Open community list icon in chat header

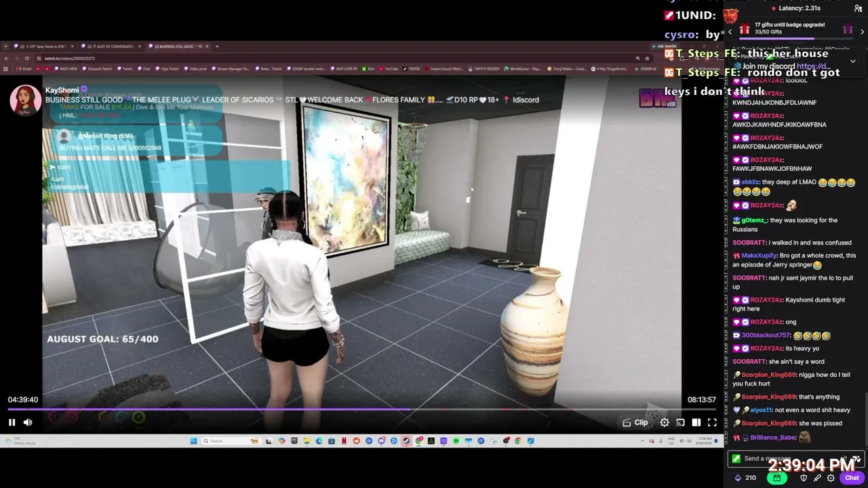[858, 8]
